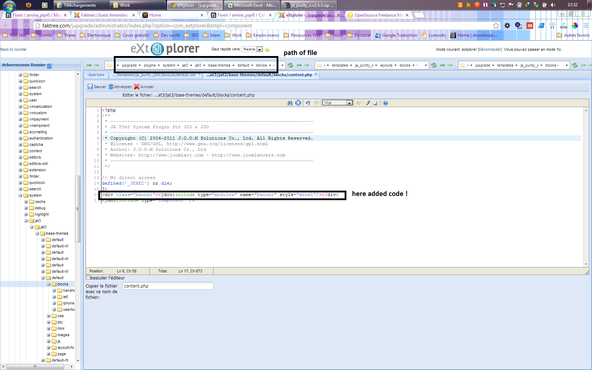Click the 'Back to Joomla!' link
The height and width of the screenshot is (370, 592).
14,49
